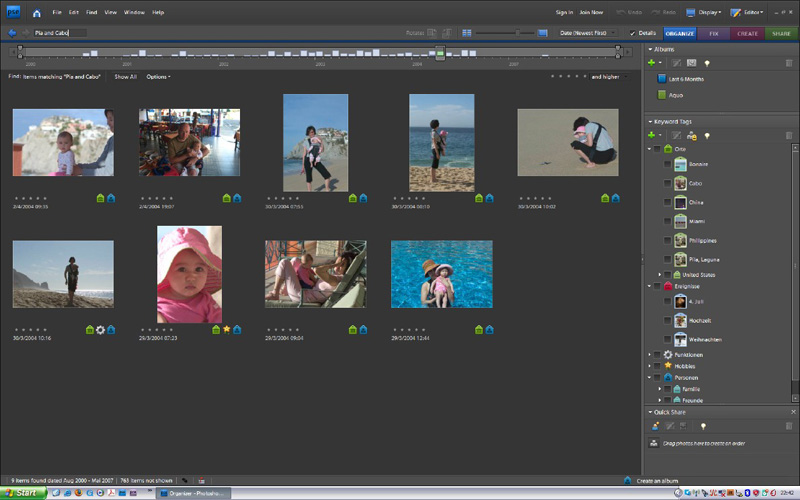The height and width of the screenshot is (500, 800).
Task: Select the baby in pink hat thumbnail
Action: [189, 274]
